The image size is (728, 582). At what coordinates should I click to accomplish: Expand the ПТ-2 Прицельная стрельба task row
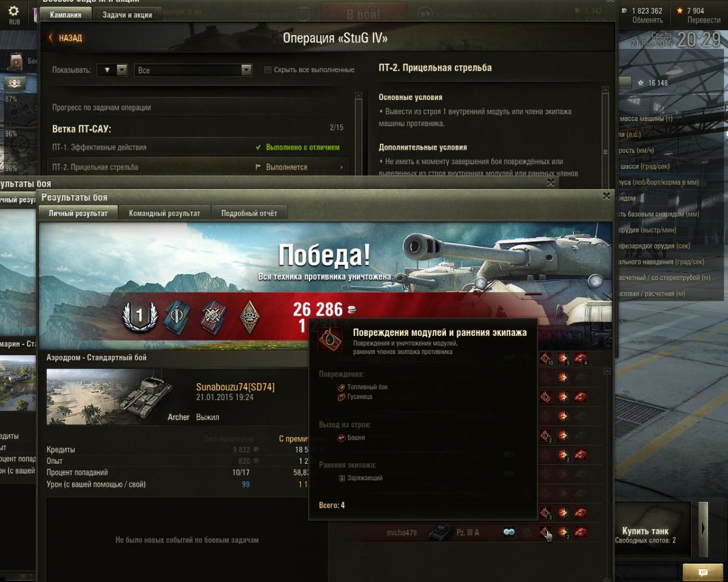point(199,167)
